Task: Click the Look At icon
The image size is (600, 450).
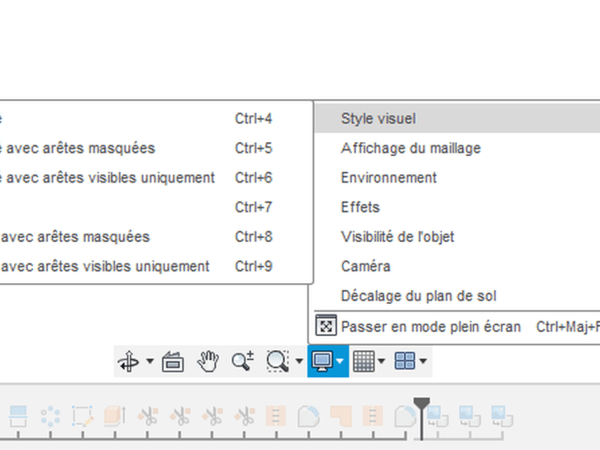Action: (172, 361)
